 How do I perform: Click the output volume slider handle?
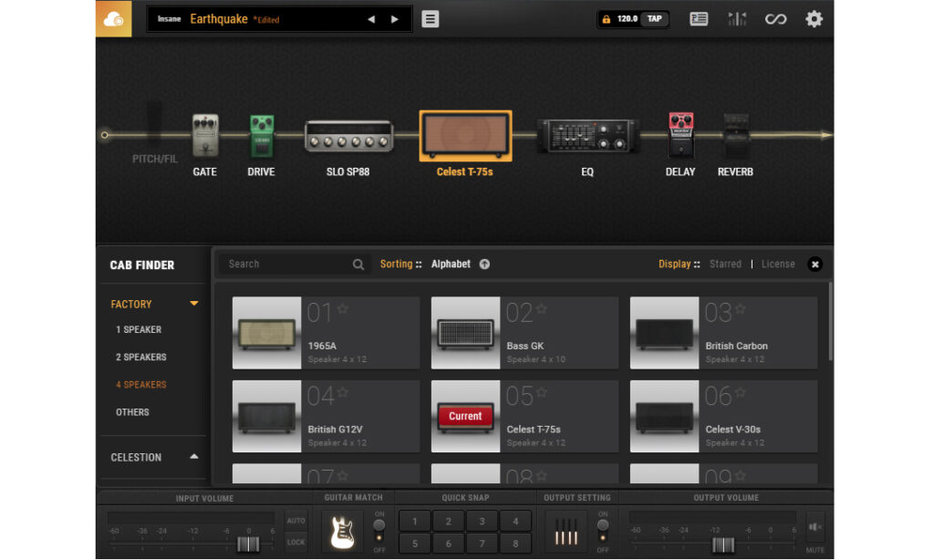pyautogui.click(x=723, y=544)
